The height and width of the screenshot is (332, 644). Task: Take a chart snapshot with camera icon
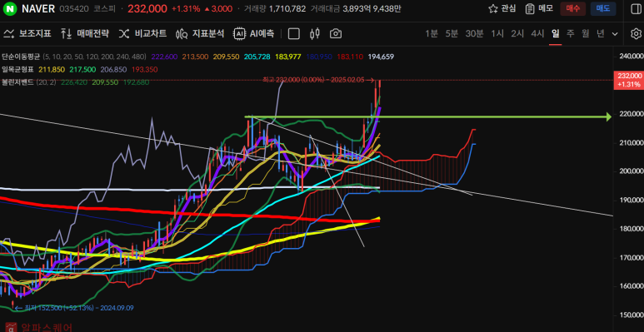coord(336,33)
